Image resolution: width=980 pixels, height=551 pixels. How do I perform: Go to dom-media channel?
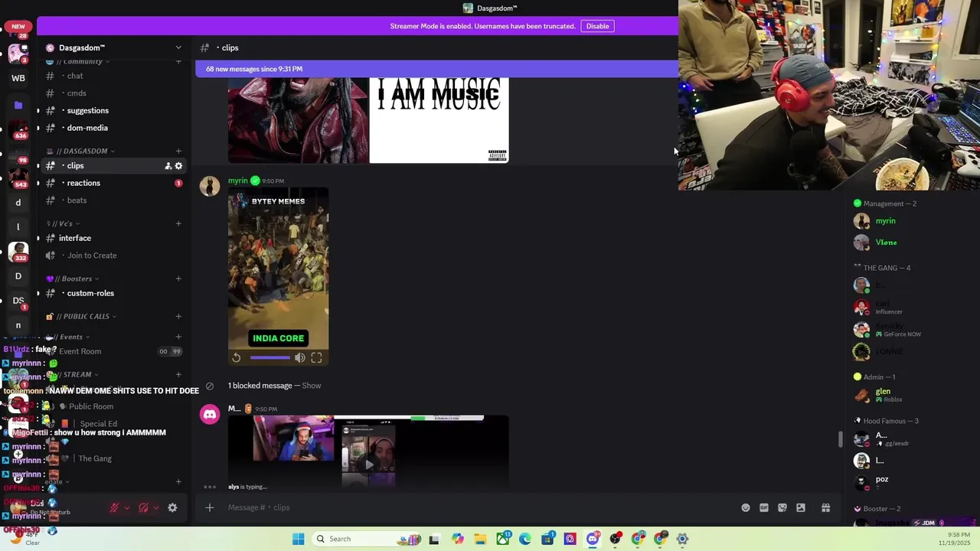pyautogui.click(x=113, y=128)
